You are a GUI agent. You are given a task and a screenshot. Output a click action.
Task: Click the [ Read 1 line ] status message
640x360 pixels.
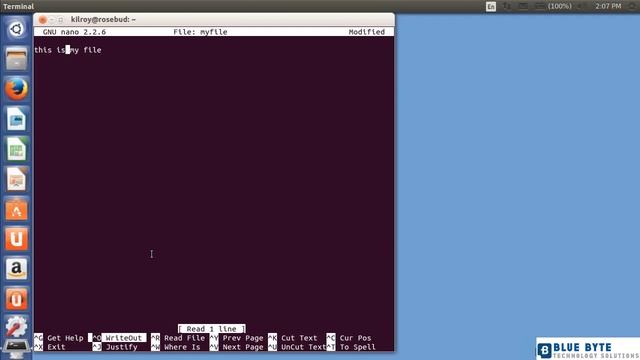click(x=212, y=329)
